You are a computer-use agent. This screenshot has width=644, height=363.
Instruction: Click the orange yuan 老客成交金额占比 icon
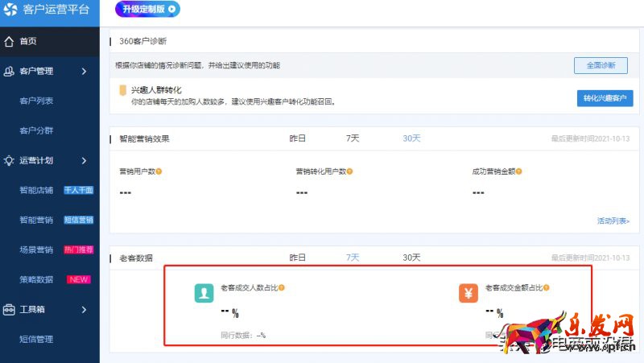[469, 293]
